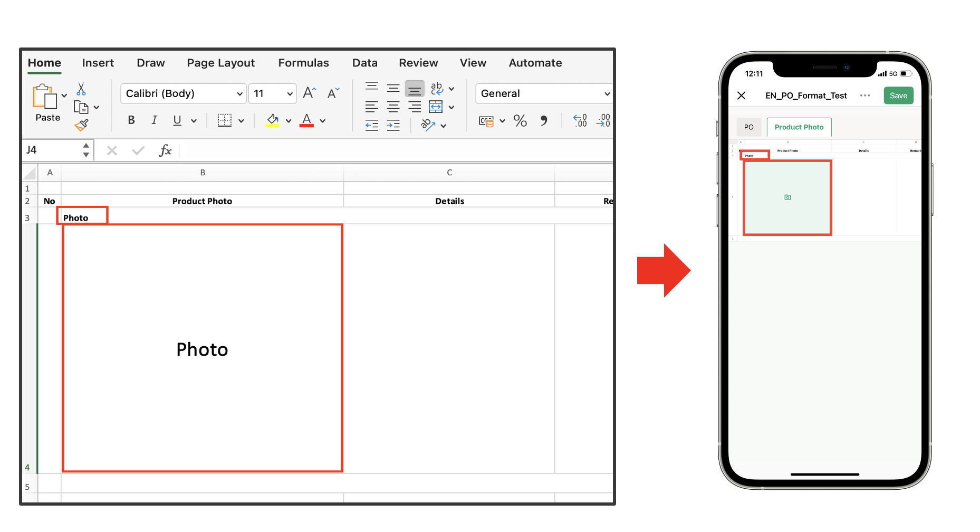Expand the General number format dropdown
This screenshot has width=980, height=532.
coord(544,94)
